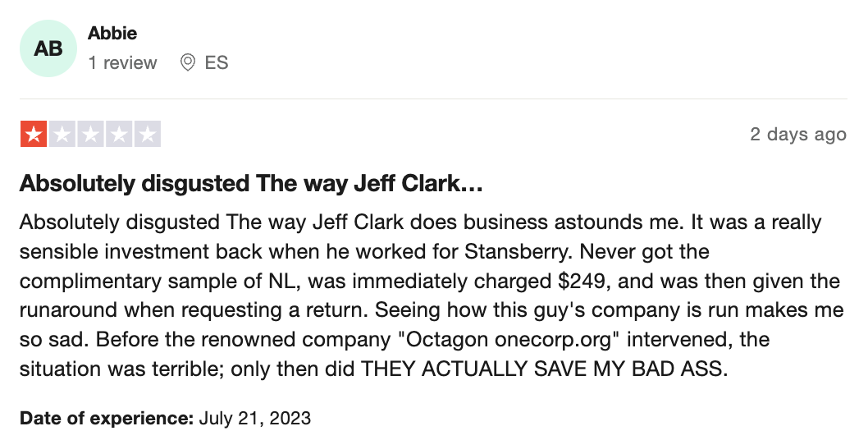This screenshot has height=440, width=868.
Task: Click the location pin icon
Action: point(188,62)
